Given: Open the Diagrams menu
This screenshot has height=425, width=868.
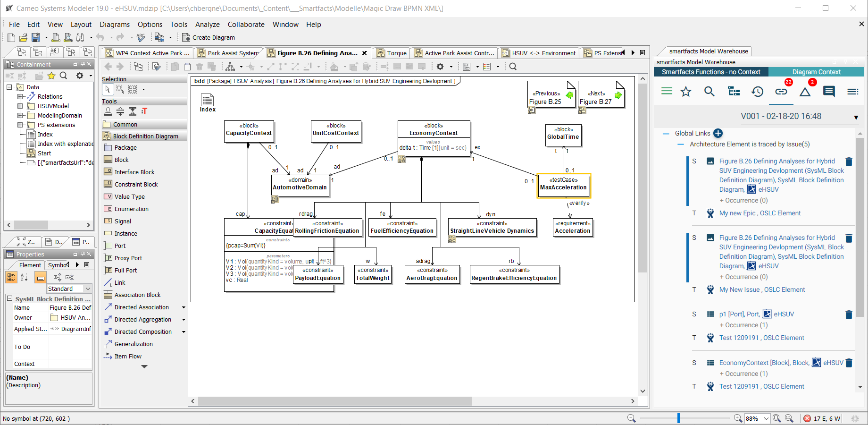Looking at the screenshot, I should [115, 25].
